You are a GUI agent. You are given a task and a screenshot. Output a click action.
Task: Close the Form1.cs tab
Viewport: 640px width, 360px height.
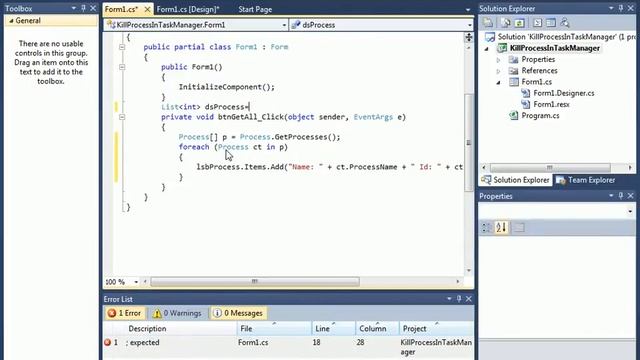coord(147,9)
